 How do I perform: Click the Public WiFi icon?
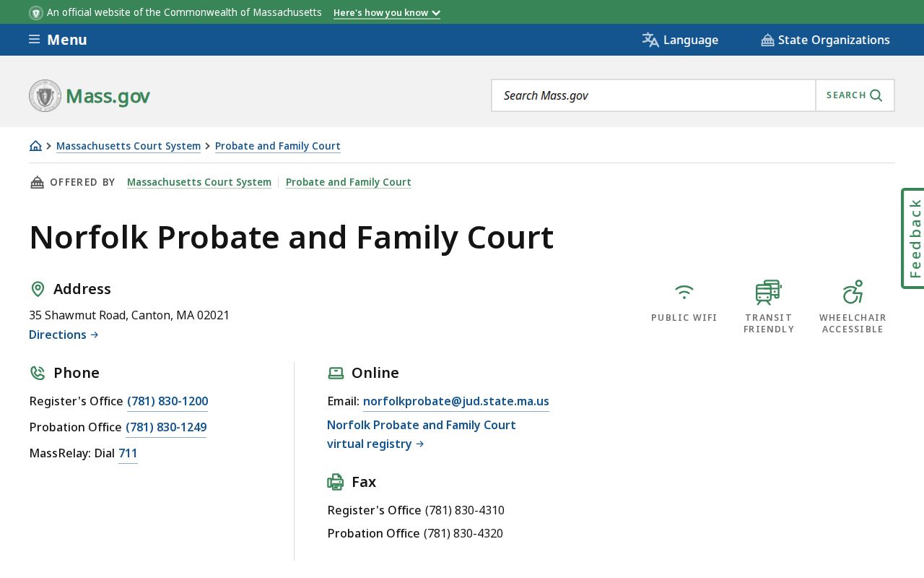[684, 292]
